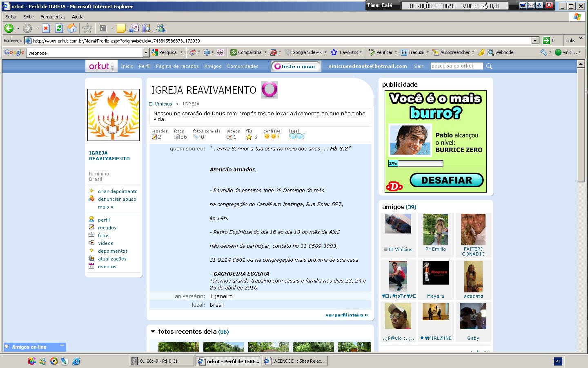Click the IE Back arrow button

click(x=9, y=28)
